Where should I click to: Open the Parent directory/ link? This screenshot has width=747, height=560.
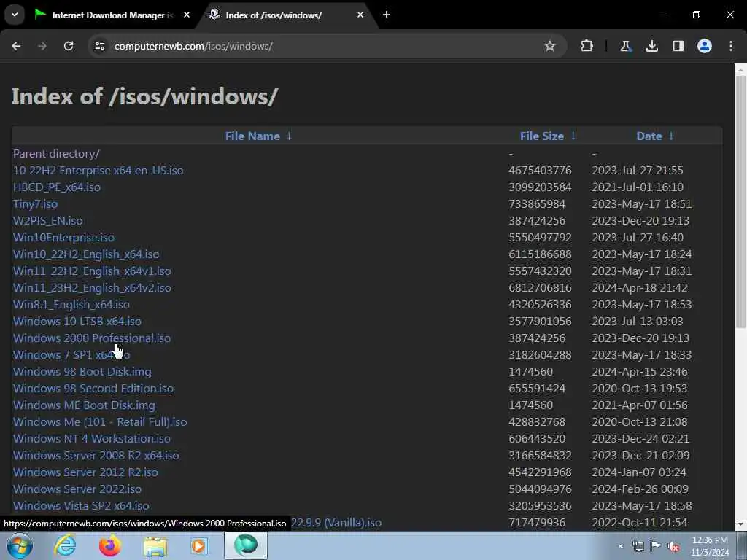click(x=56, y=154)
